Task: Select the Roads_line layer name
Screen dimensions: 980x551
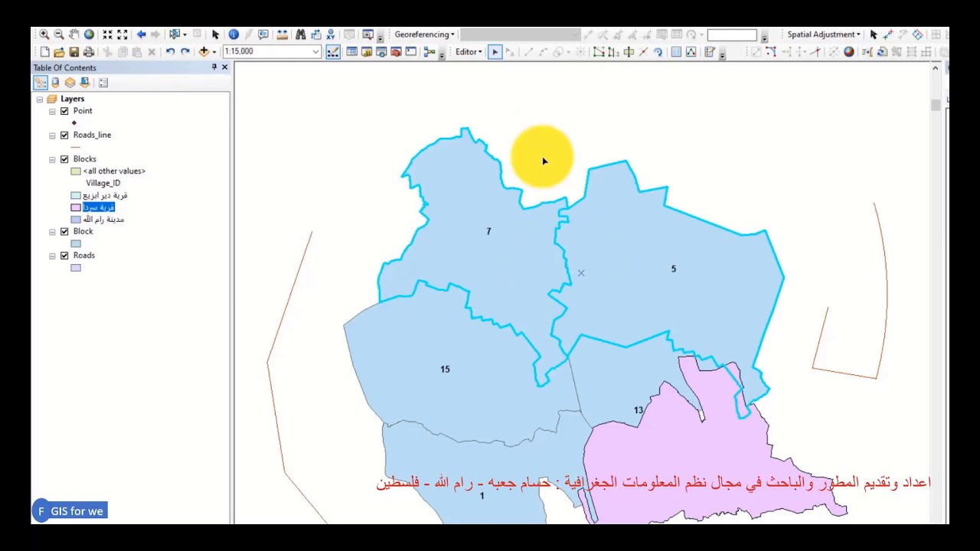Action: click(92, 135)
